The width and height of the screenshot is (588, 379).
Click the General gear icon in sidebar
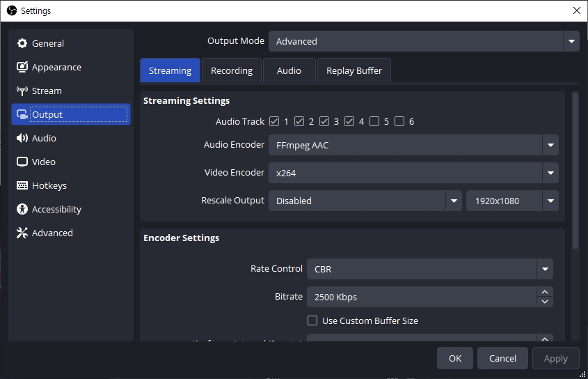coord(22,43)
